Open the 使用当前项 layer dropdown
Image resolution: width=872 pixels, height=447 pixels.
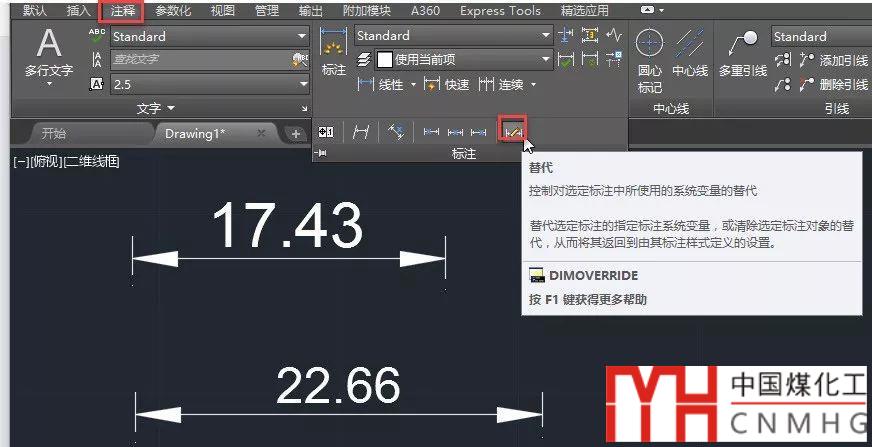tap(464, 59)
